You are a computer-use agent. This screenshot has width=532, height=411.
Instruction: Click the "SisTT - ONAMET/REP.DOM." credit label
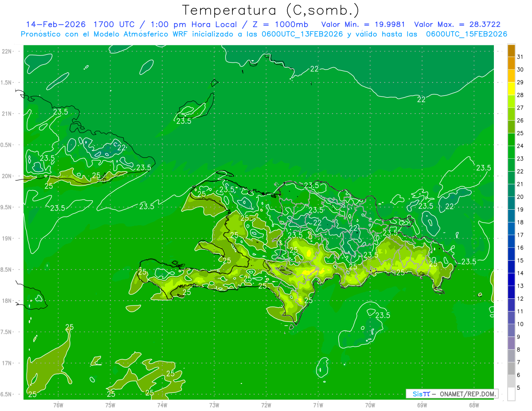(x=452, y=394)
